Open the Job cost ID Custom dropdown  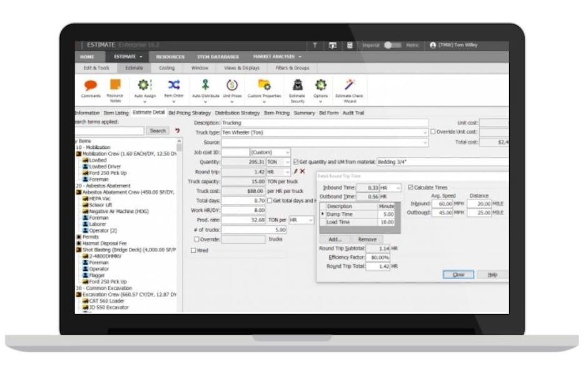pos(286,151)
